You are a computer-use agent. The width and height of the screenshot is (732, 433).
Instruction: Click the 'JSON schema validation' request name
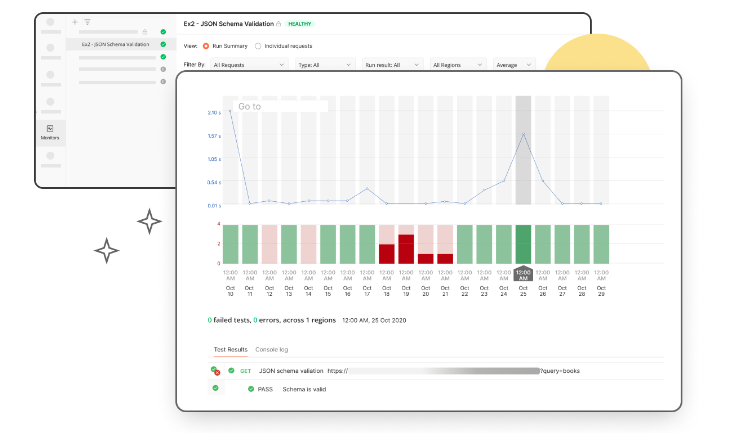(x=291, y=371)
